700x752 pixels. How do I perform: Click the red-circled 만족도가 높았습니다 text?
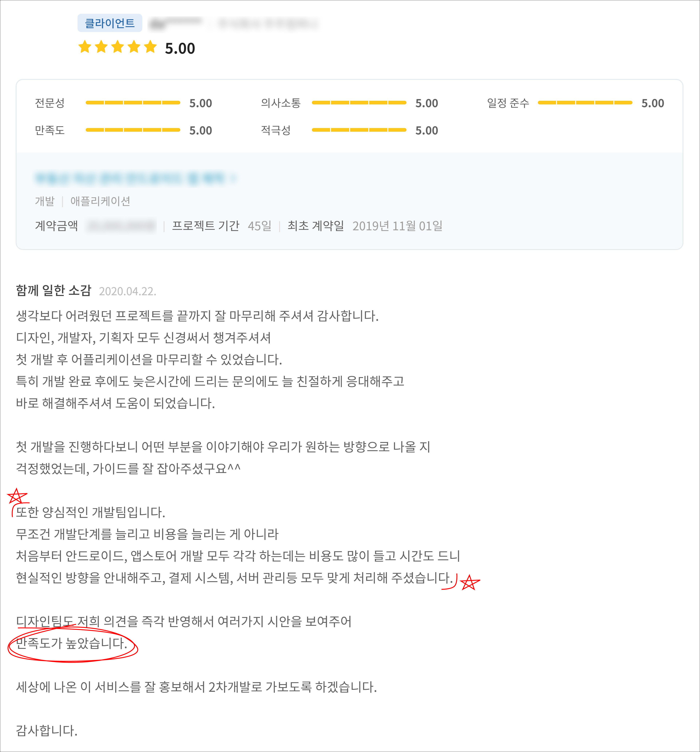(71, 643)
